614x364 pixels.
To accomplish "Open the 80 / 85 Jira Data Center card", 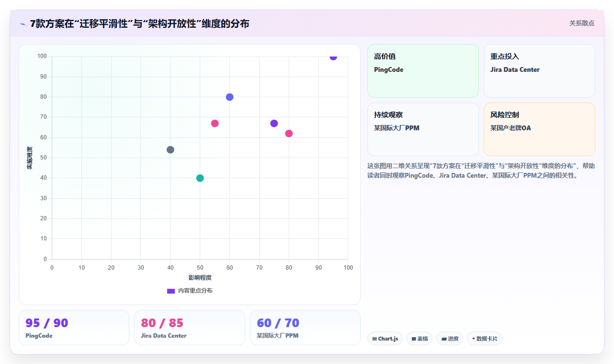I will pos(189,328).
